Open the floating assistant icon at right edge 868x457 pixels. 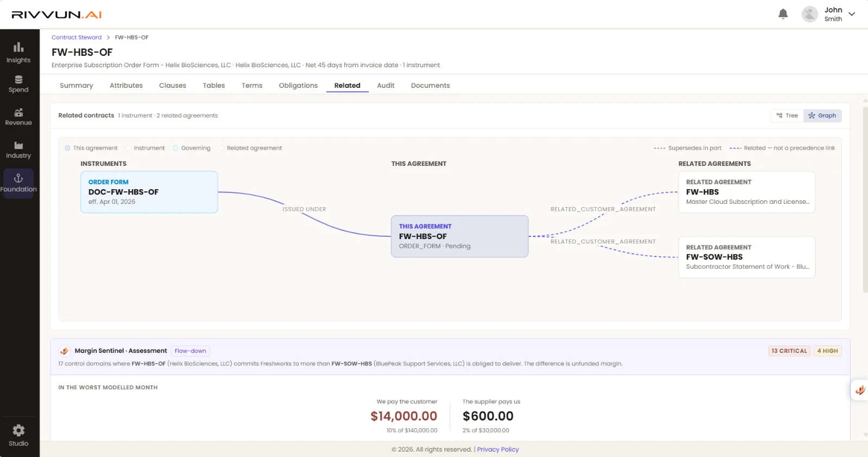(860, 390)
